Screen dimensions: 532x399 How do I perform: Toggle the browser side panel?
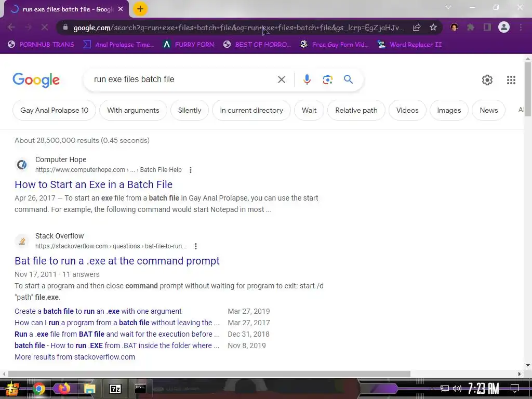(x=487, y=27)
